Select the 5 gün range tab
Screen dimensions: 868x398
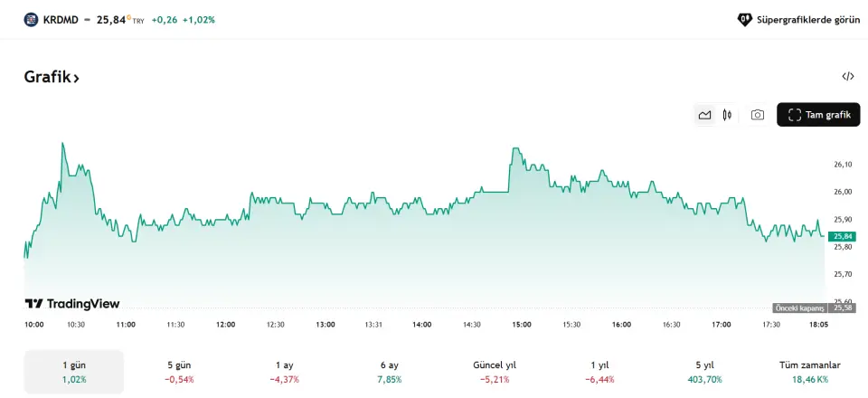point(179,372)
